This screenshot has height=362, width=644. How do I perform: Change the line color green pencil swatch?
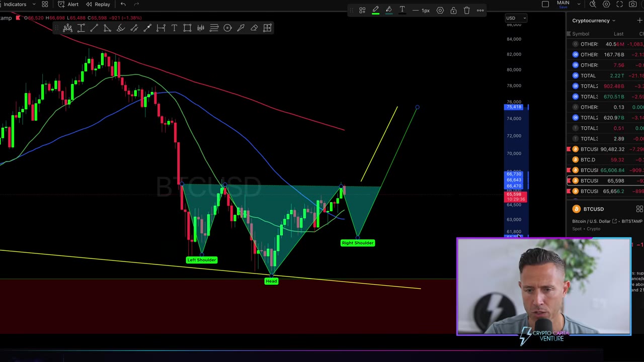coord(375,10)
